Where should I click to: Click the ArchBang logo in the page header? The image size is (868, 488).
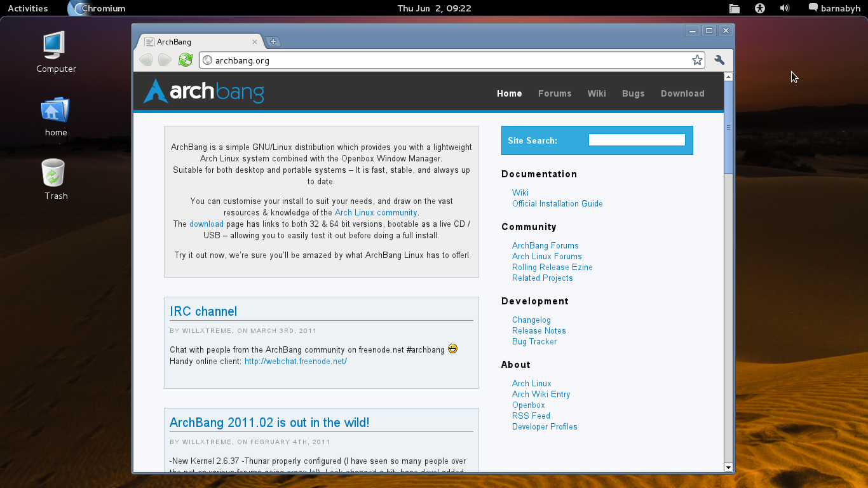coord(203,91)
